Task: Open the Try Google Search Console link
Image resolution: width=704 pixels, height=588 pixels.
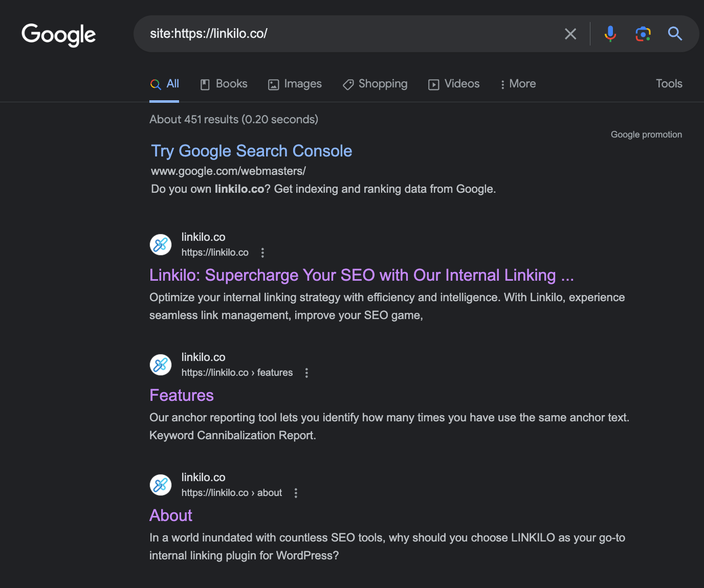Action: (x=251, y=151)
